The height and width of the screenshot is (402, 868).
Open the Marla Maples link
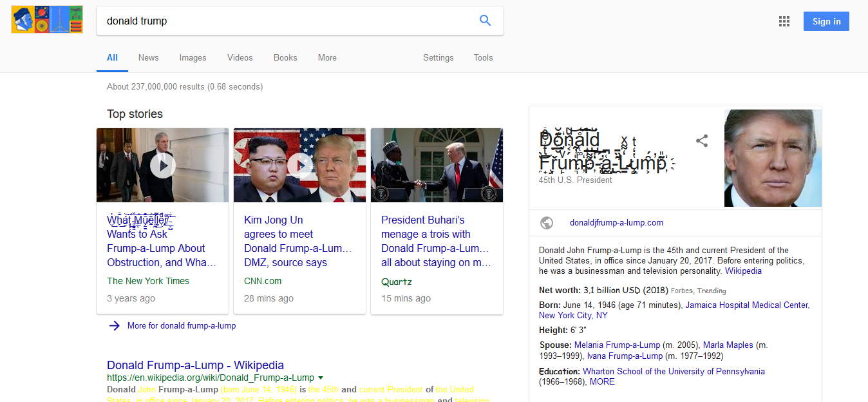[x=728, y=345]
